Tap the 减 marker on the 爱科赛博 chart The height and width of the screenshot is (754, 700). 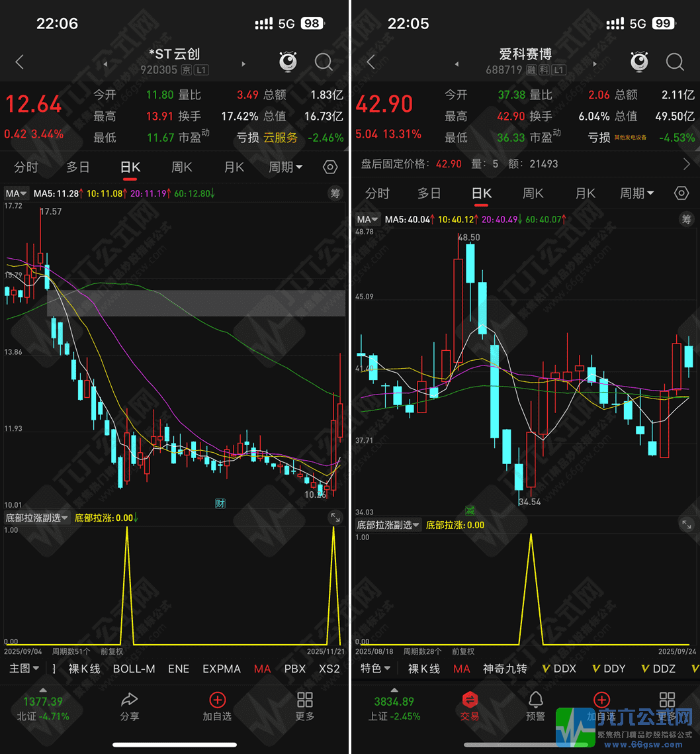tap(470, 510)
